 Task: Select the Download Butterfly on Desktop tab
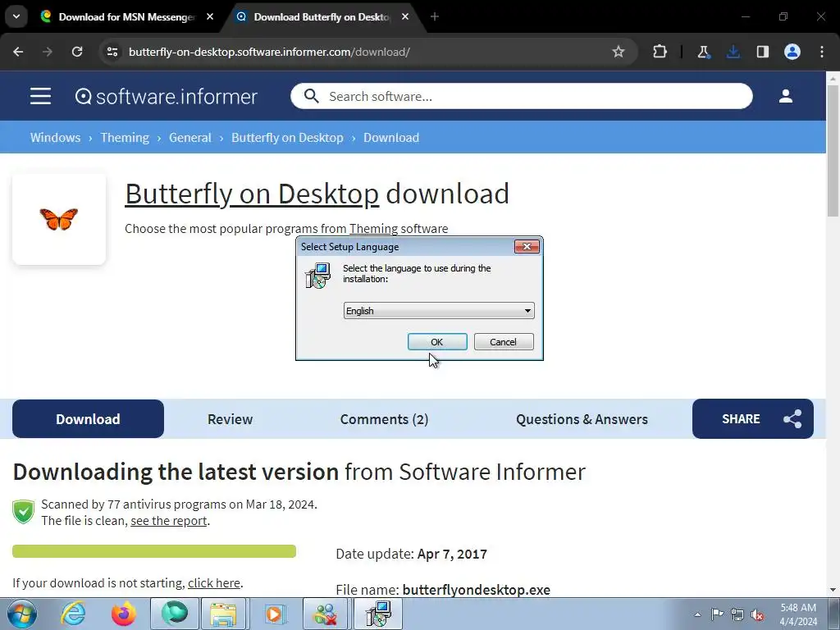[x=322, y=17]
